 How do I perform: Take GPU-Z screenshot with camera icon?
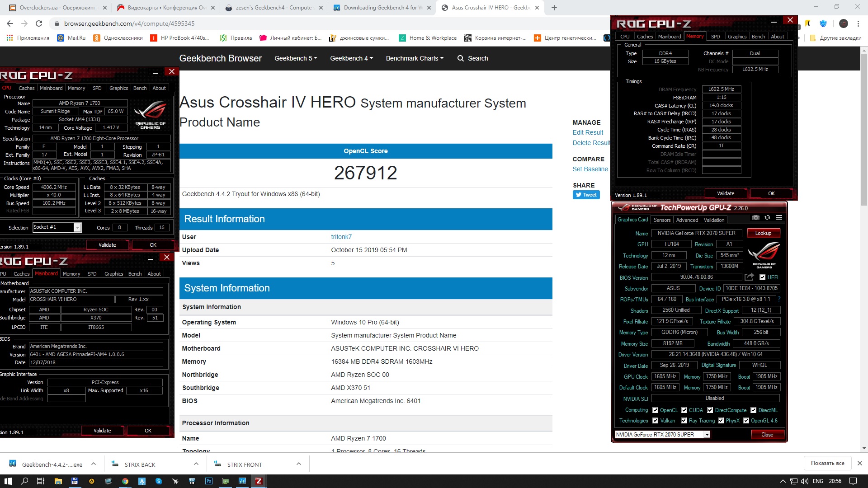click(755, 218)
